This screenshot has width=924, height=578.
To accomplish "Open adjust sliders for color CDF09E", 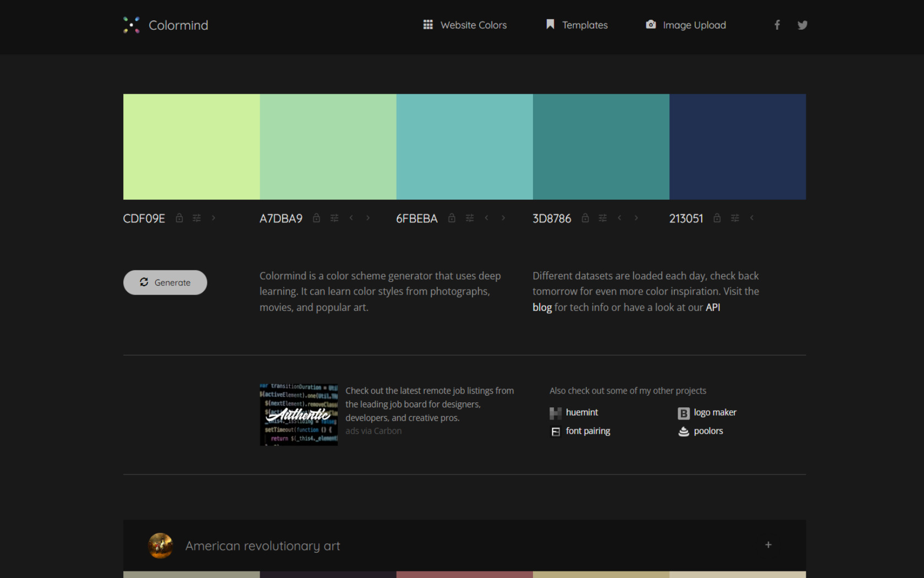I will tap(197, 218).
